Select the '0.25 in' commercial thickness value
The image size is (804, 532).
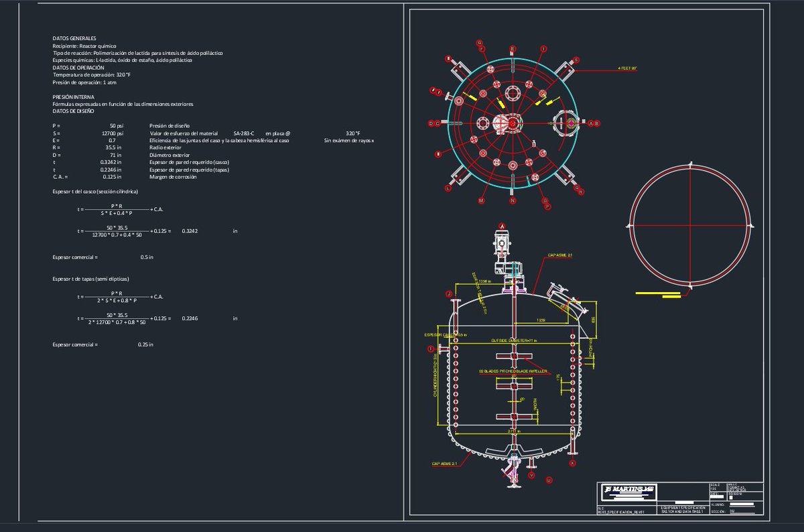pyautogui.click(x=145, y=344)
